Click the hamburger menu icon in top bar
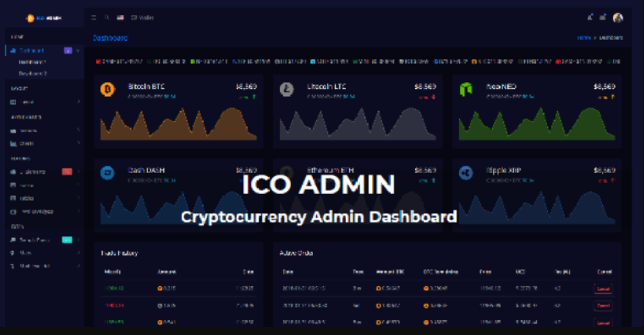 [x=93, y=18]
